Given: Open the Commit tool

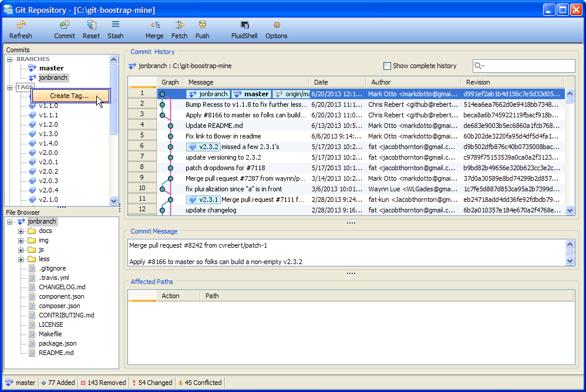Looking at the screenshot, I should (64, 29).
